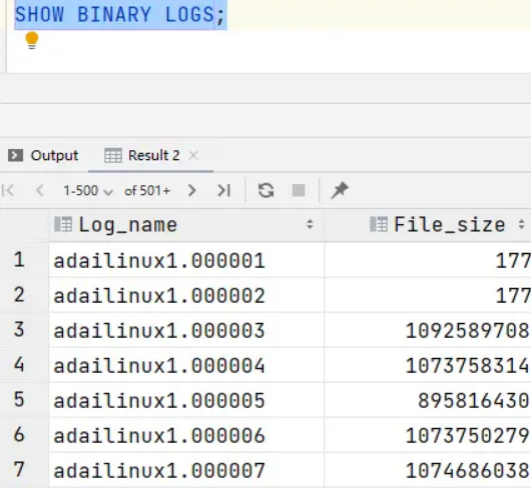This screenshot has width=531, height=488.
Task: Select row number 5 in the grid
Action: 19,399
